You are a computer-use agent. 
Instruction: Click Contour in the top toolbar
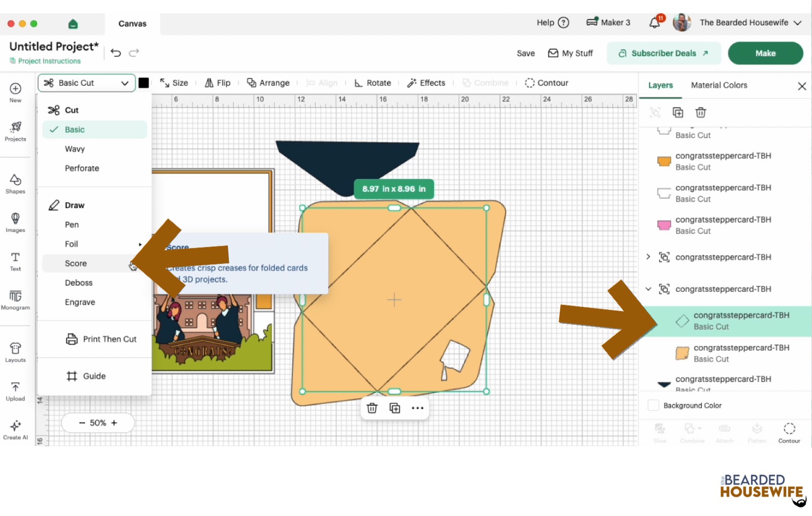tap(547, 83)
